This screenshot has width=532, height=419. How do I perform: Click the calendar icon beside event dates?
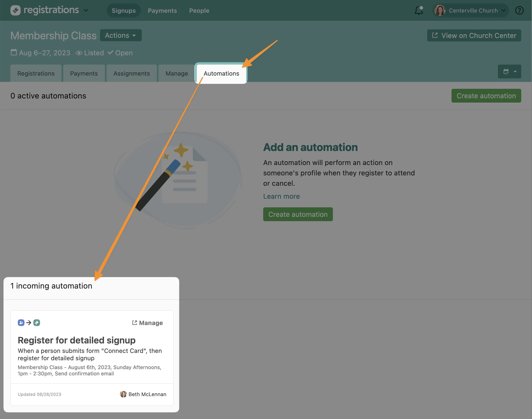(14, 52)
